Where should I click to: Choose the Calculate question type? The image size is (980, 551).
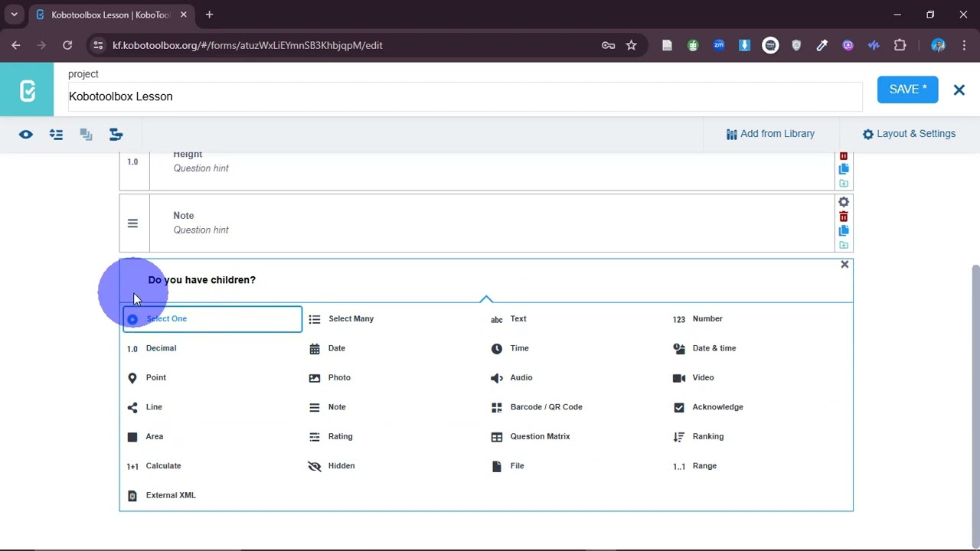click(154, 466)
